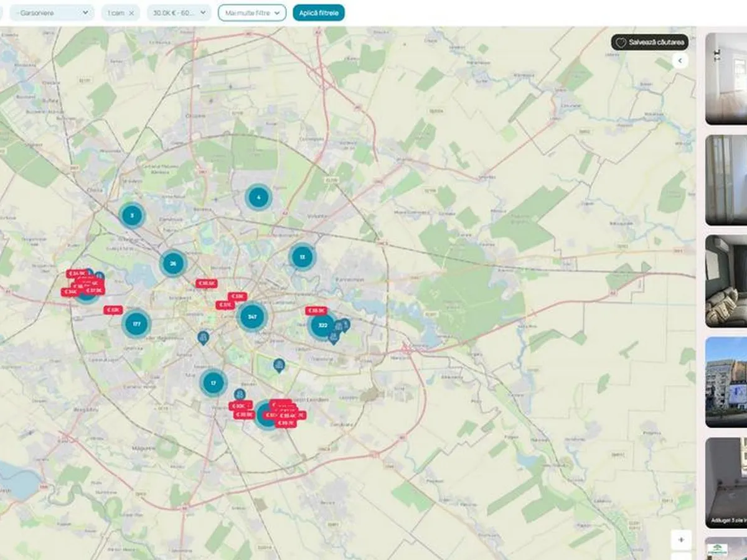This screenshot has height=560, width=747.
Task: Open the first listing photo in the sidebar
Action: 726,78
